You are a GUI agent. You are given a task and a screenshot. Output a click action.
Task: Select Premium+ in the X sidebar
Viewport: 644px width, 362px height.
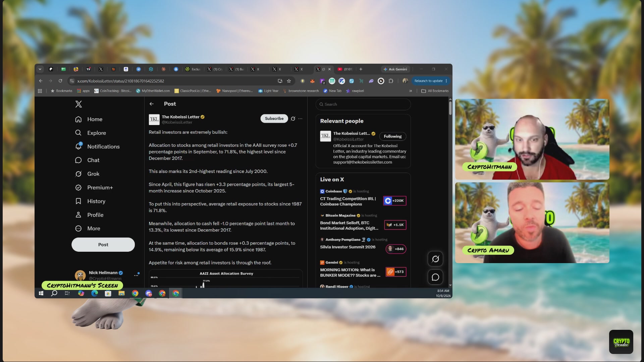(94, 188)
